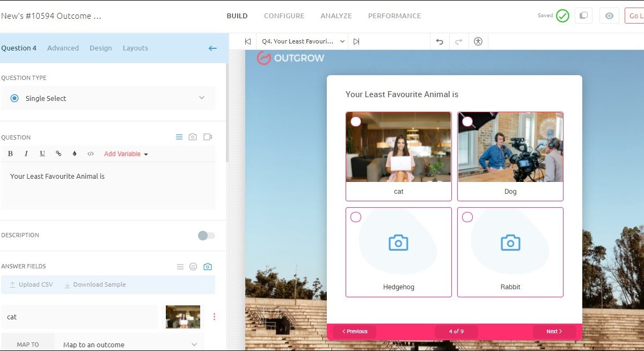Select the Rabbit option radio button
The width and height of the screenshot is (644, 351).
pyautogui.click(x=467, y=217)
